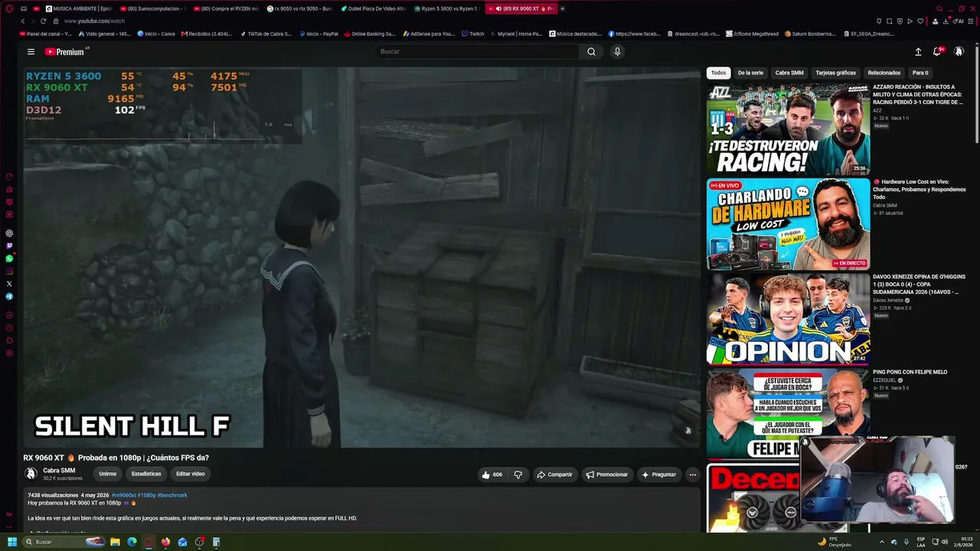
Task: Reload the page in the browser
Action: [43, 21]
